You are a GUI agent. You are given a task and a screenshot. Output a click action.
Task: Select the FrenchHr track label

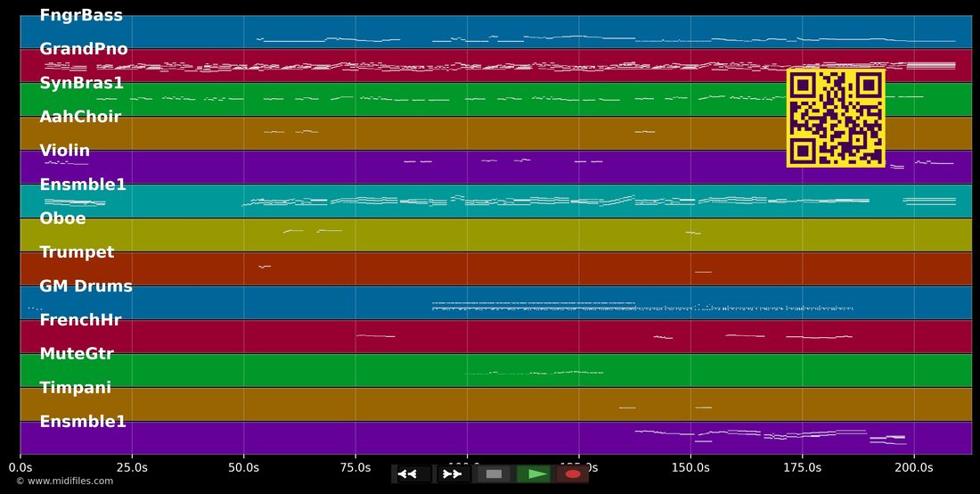pyautogui.click(x=80, y=320)
